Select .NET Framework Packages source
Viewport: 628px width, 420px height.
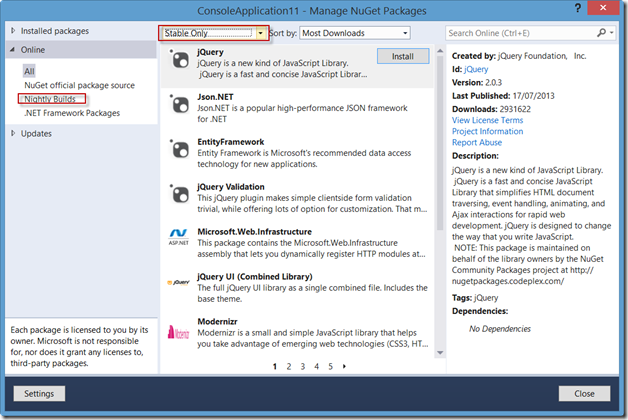[72, 113]
